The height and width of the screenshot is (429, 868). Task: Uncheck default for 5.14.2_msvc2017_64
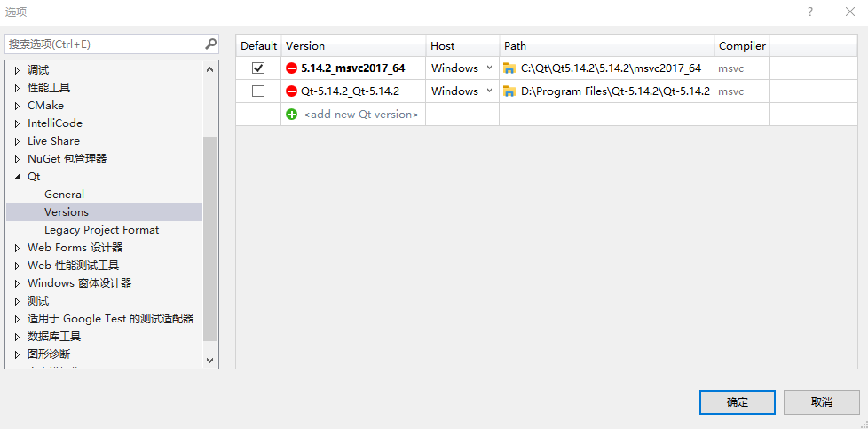[x=258, y=68]
